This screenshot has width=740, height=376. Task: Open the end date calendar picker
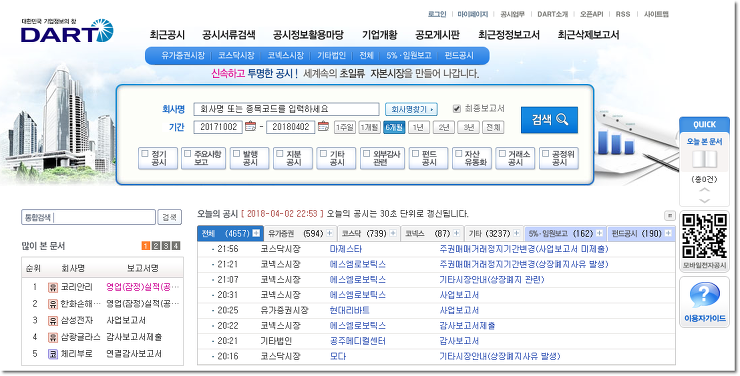click(323, 126)
